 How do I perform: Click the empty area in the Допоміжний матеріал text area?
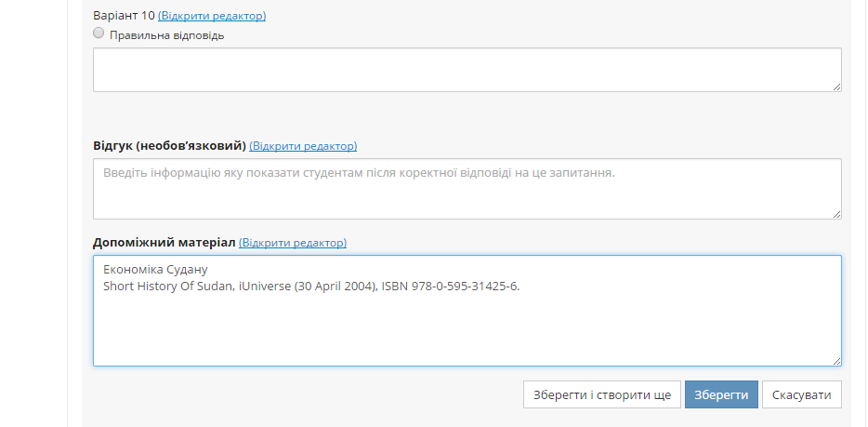click(467, 330)
